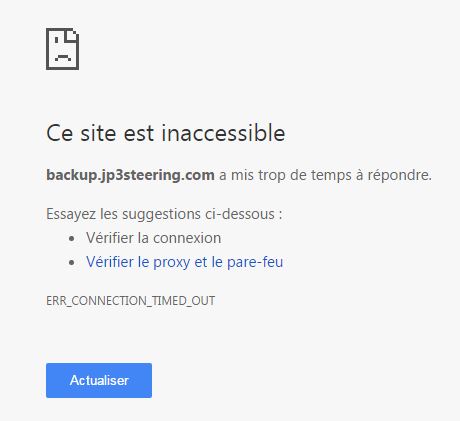
Task: Click the bullet beside Vérifier la connexion
Action: tap(71, 239)
